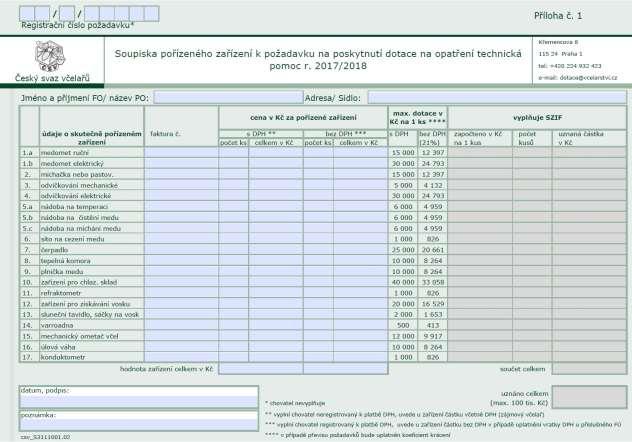
Task: Click faktura č. field for kondoktometr
Action: [x=181, y=357]
